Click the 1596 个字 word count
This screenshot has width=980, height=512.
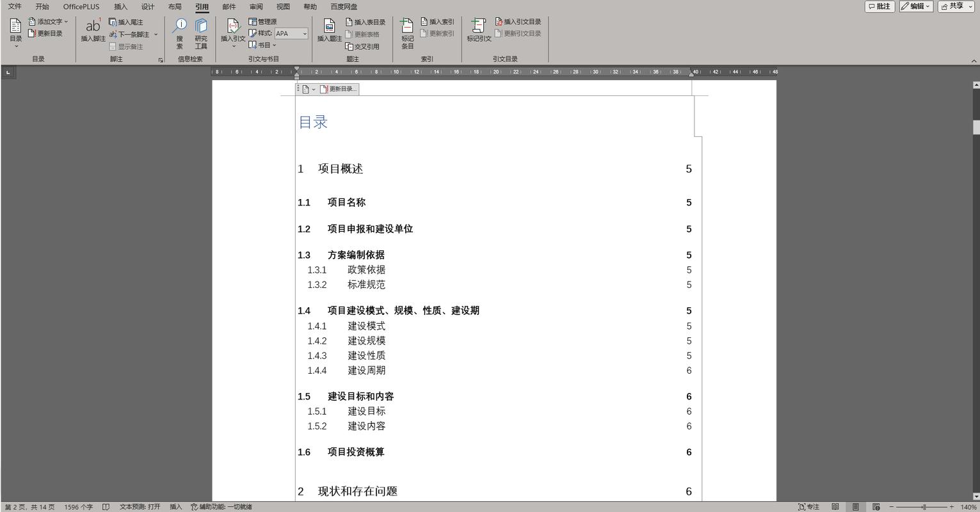coord(78,507)
